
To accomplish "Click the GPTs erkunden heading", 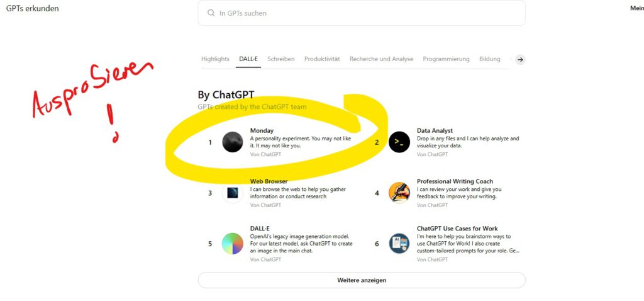I will point(33,8).
